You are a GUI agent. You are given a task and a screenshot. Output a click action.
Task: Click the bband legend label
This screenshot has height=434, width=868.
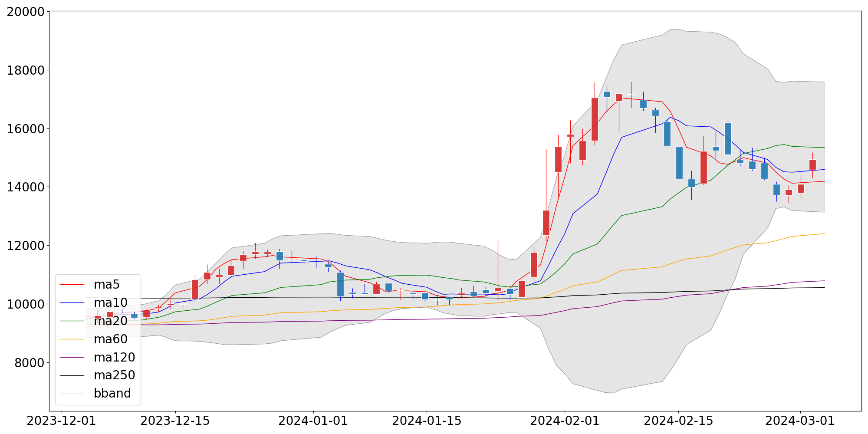coord(112,394)
